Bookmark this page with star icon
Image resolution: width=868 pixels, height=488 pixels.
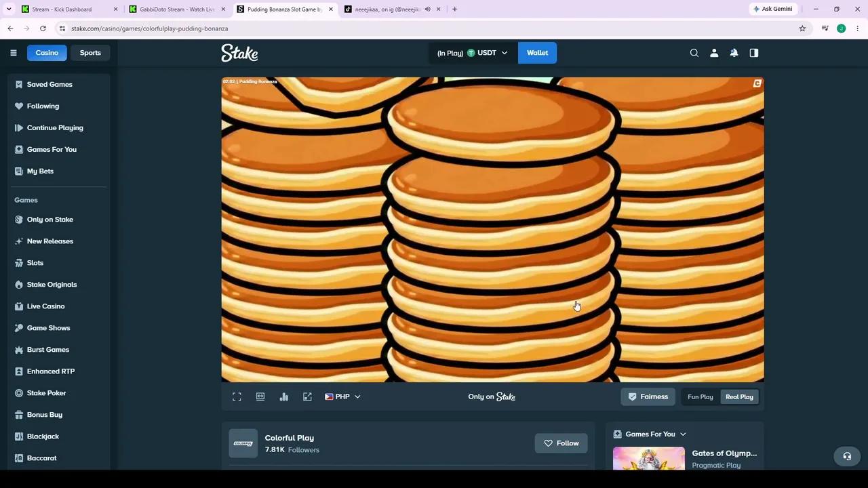(x=802, y=28)
